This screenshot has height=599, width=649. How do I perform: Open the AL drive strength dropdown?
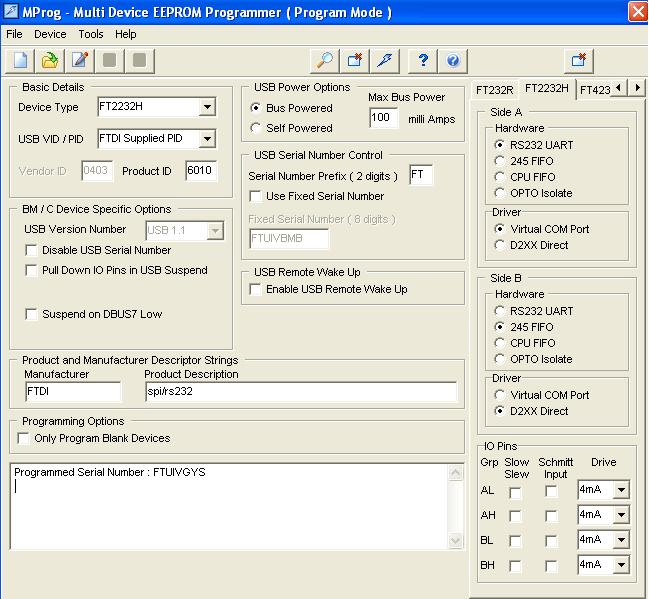[x=621, y=490]
